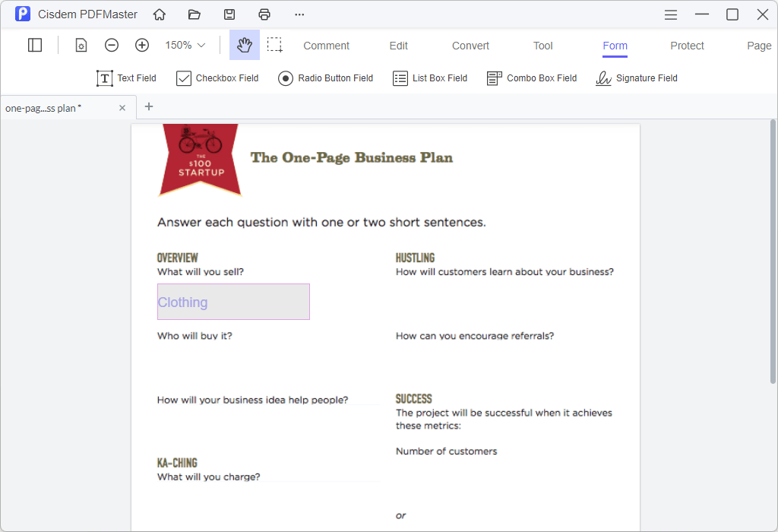Add a Radio Button Field
Screen dimensions: 778x532
[325, 78]
